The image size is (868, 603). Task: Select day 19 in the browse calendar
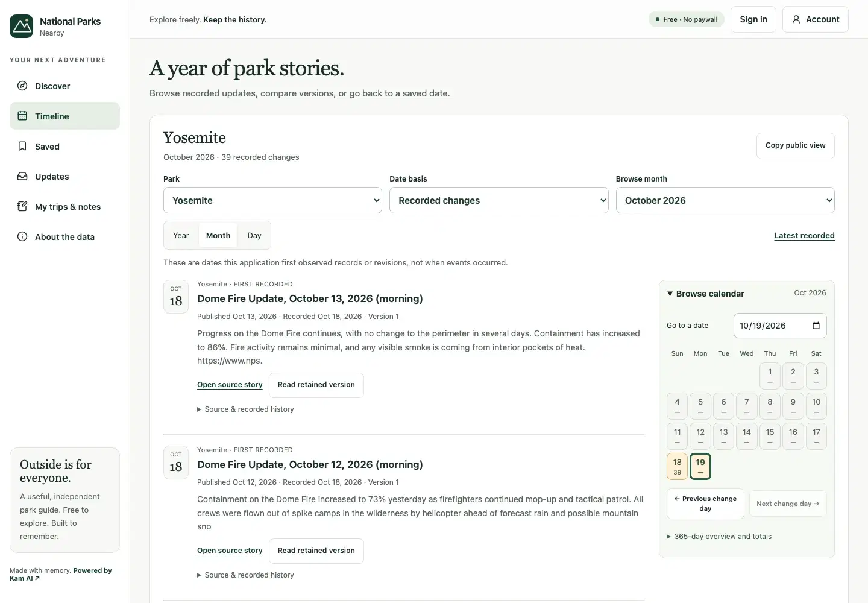(700, 467)
